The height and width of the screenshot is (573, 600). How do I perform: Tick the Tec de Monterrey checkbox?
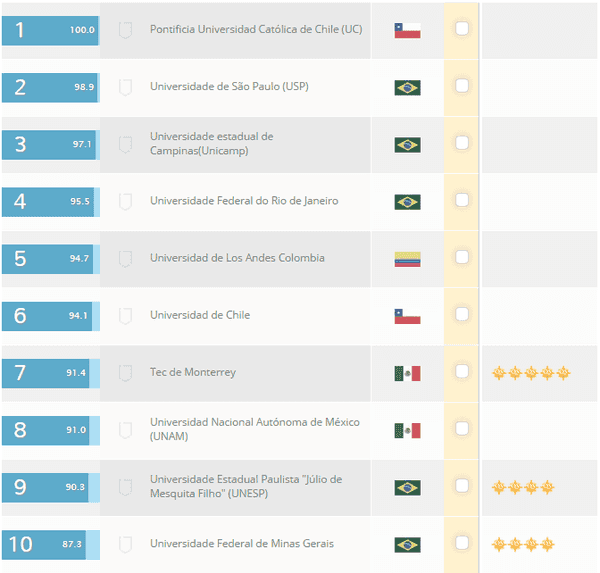tap(462, 371)
